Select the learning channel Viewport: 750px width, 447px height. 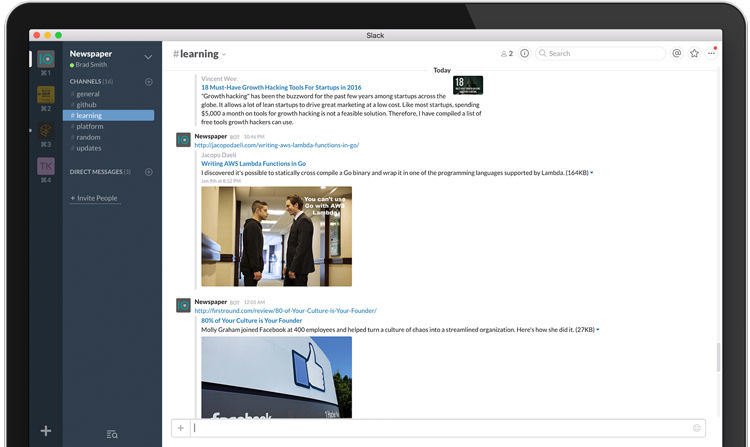coord(109,115)
